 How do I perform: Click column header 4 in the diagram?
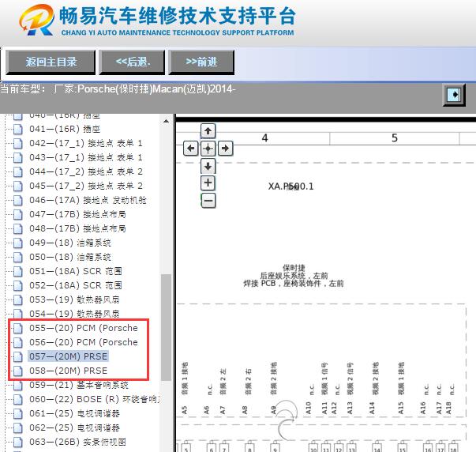264,138
